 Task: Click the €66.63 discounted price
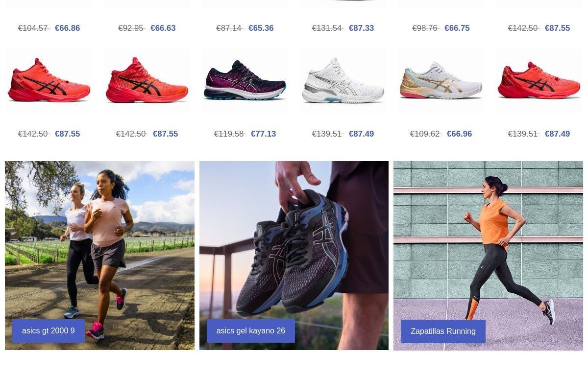[163, 28]
